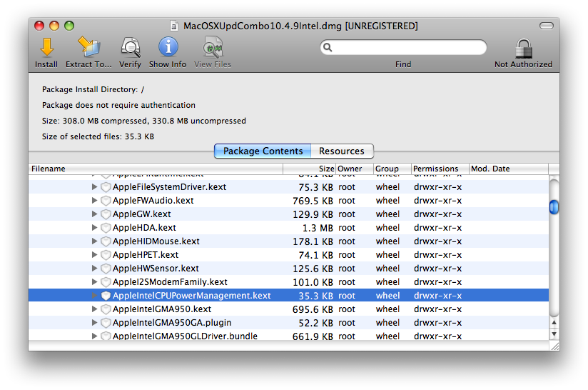Click the package icon beside AppleHDA.kext
Screen dimensions: 588x390
tap(106, 228)
